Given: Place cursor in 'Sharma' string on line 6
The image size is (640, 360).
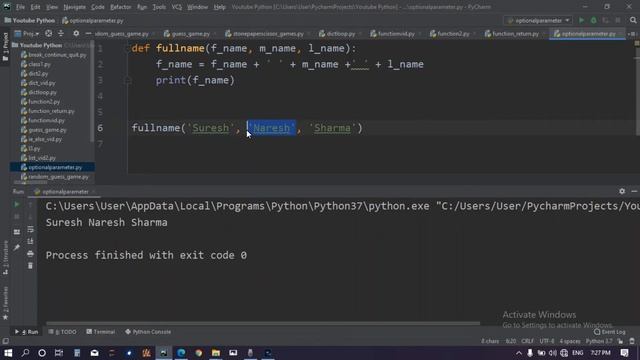Looking at the screenshot, I should click(x=332, y=128).
